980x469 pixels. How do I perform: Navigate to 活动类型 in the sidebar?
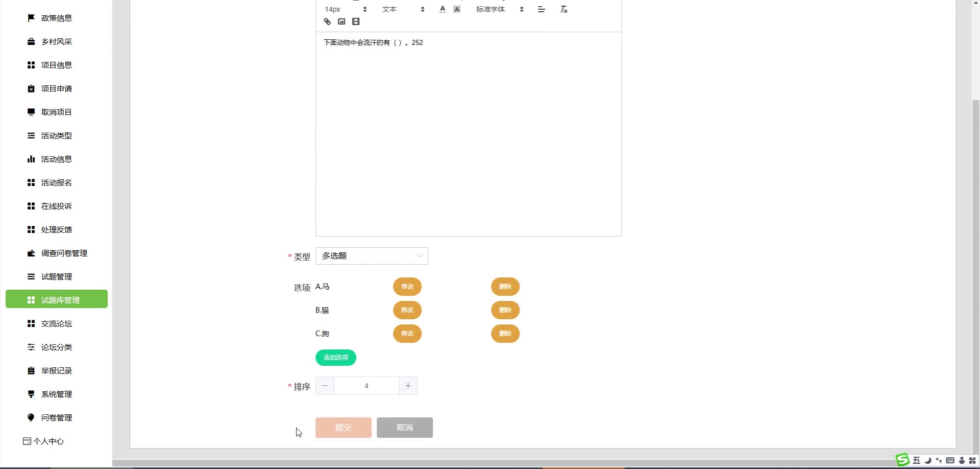click(57, 135)
